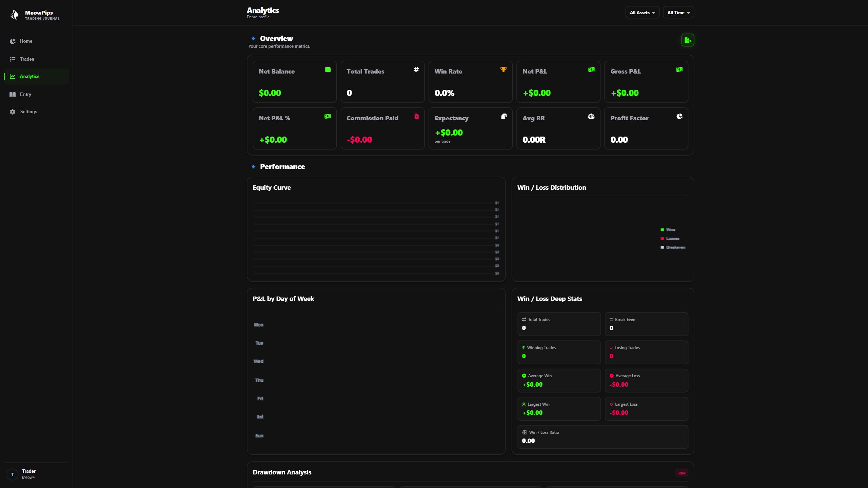Click the Profit Factor pie icon
Screen dimensions: 868x488
679,116
